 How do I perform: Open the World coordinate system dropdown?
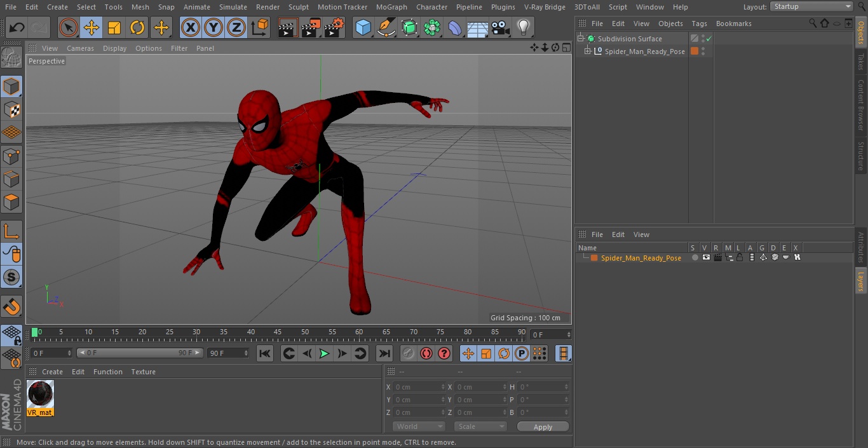point(418,426)
